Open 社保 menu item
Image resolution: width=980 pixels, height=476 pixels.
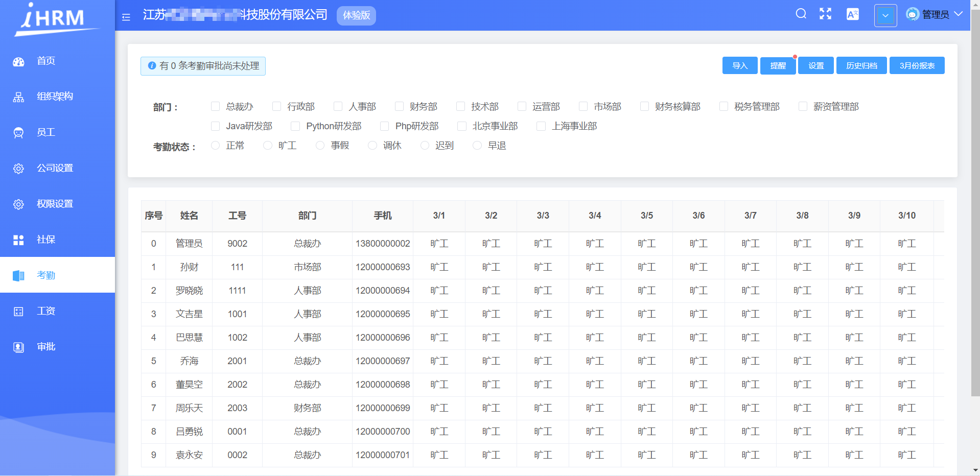57,240
